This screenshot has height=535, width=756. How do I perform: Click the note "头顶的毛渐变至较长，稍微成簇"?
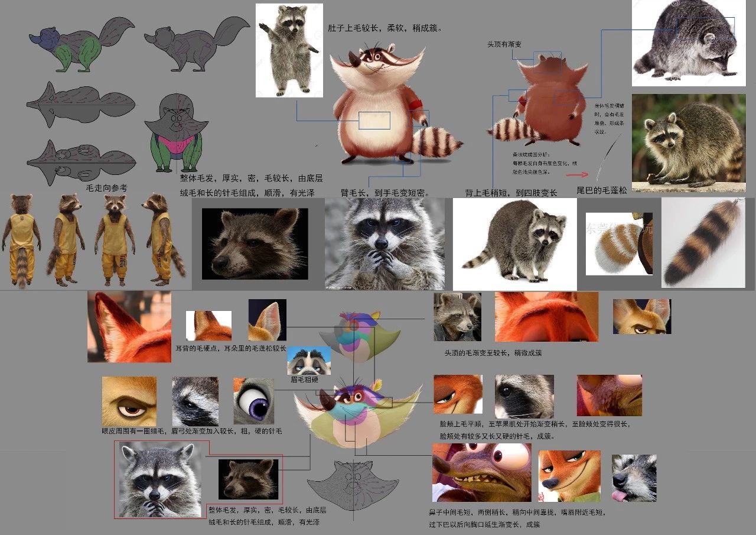coord(493,353)
